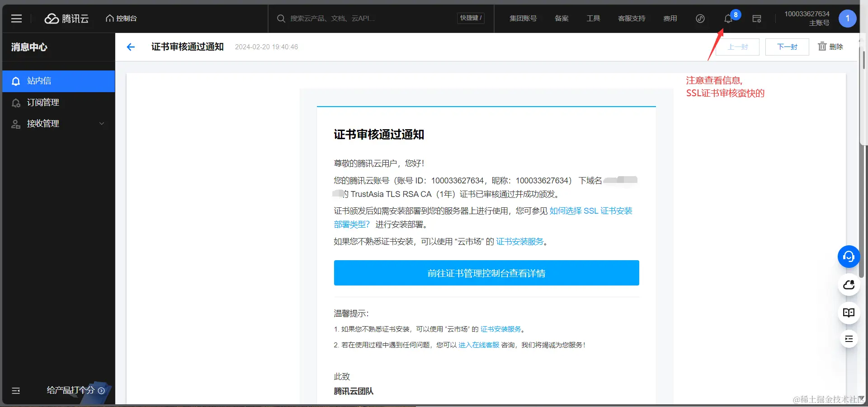Click the magnifier search icon

point(281,19)
